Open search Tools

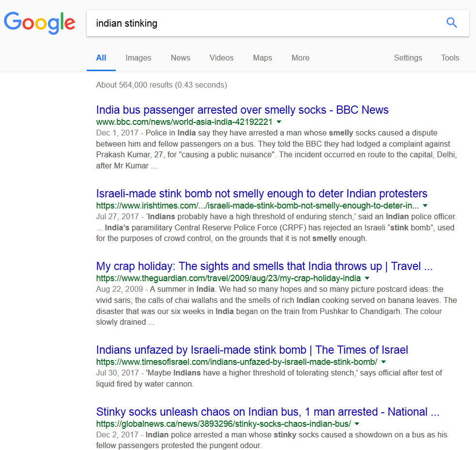click(x=450, y=58)
